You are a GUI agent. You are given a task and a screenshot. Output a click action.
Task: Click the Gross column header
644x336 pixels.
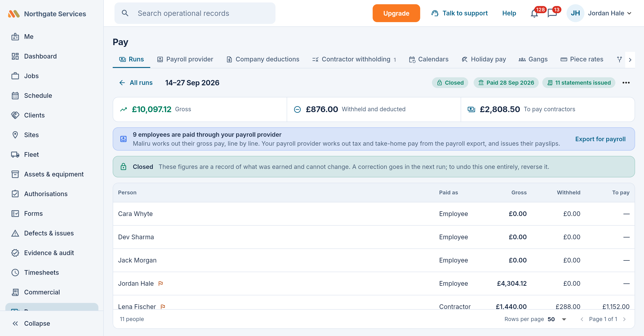coord(519,193)
